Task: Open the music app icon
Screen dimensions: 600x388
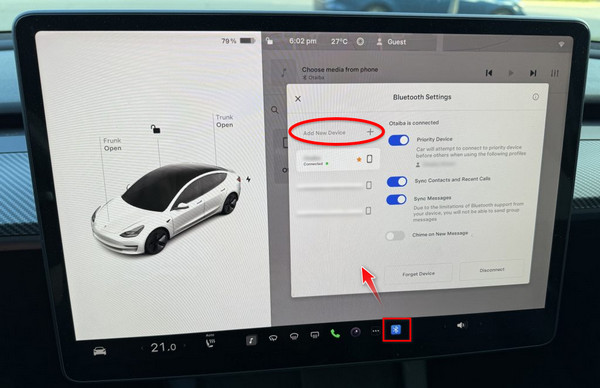Action: point(251,340)
